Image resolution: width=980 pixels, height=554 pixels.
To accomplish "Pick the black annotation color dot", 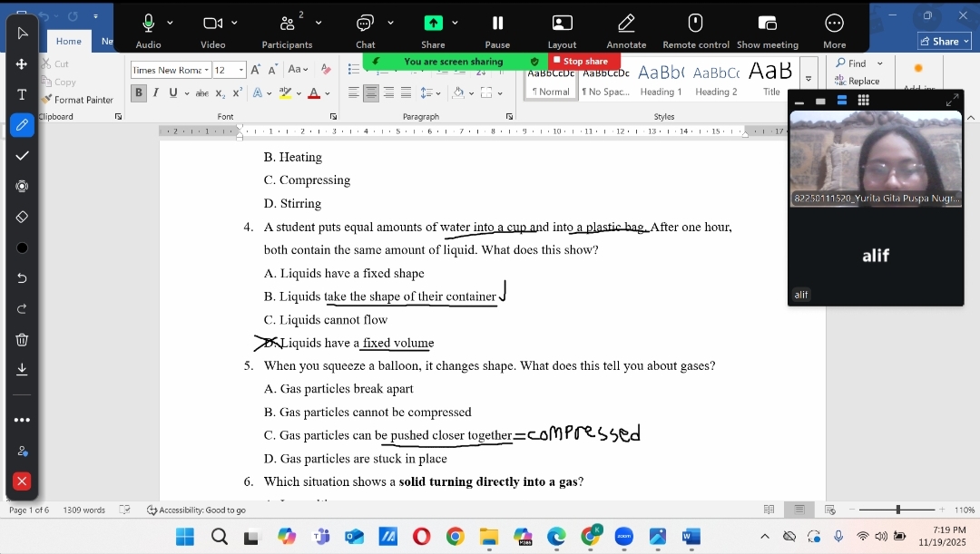I will coord(22,248).
